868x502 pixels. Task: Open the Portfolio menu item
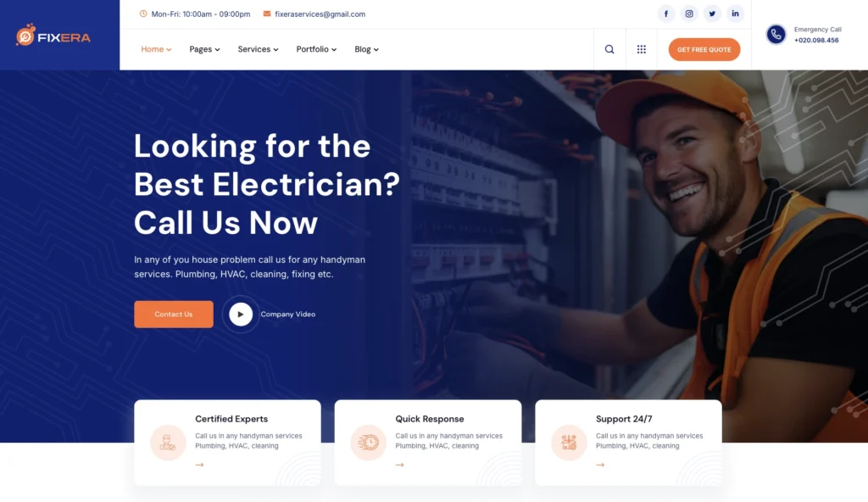pos(316,49)
